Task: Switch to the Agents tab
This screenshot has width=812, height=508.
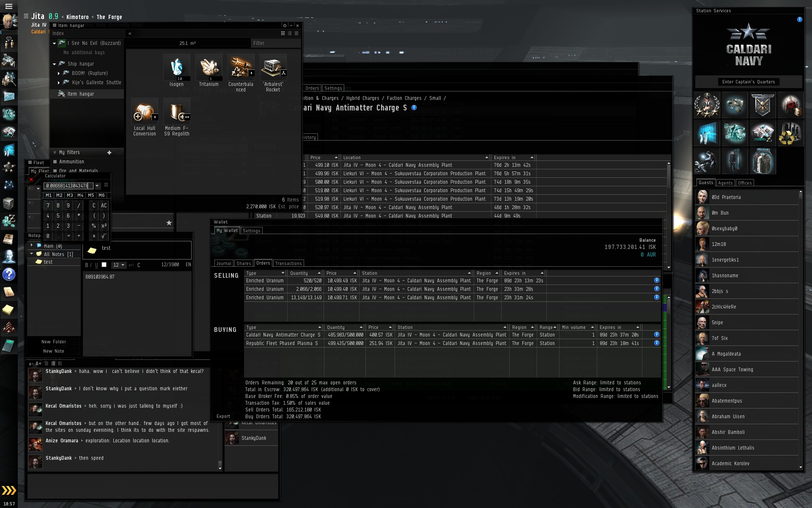Action: 725,183
